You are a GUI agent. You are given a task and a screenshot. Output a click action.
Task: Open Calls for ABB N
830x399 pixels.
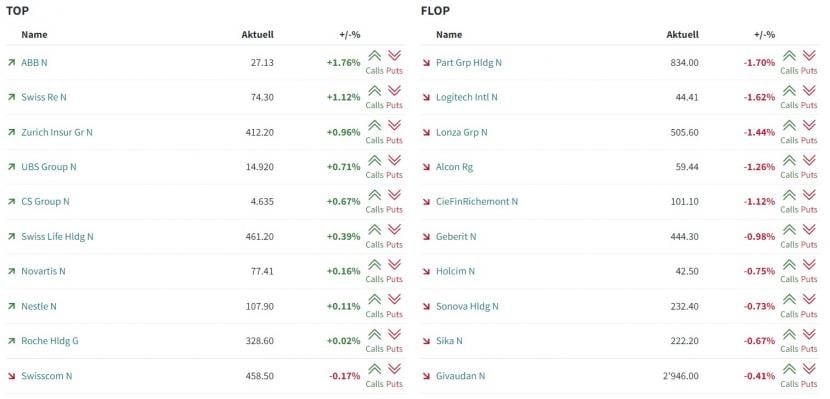click(374, 62)
